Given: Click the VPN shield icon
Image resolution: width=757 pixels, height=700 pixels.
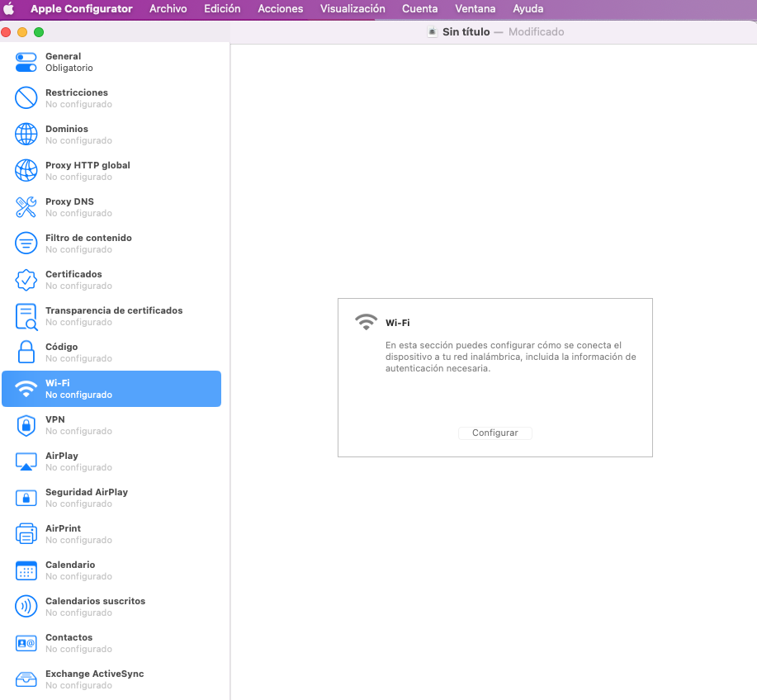Looking at the screenshot, I should coord(26,425).
